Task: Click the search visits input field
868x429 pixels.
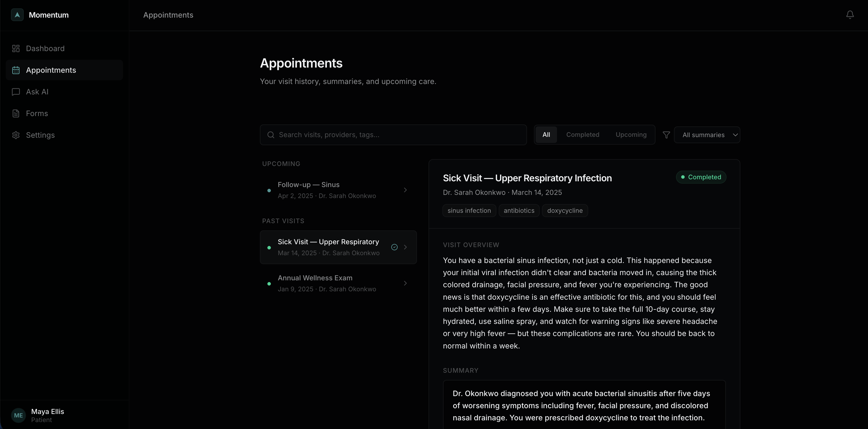Action: (x=398, y=135)
